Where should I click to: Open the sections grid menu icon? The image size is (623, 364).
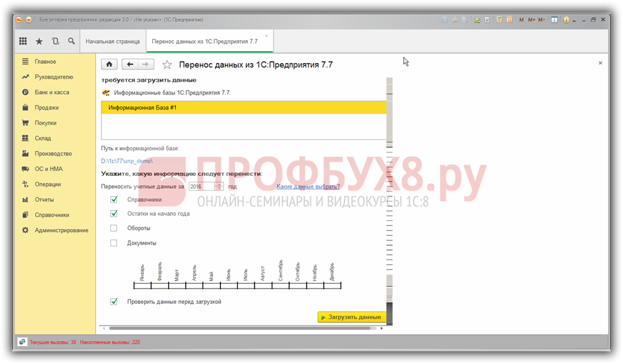23,41
